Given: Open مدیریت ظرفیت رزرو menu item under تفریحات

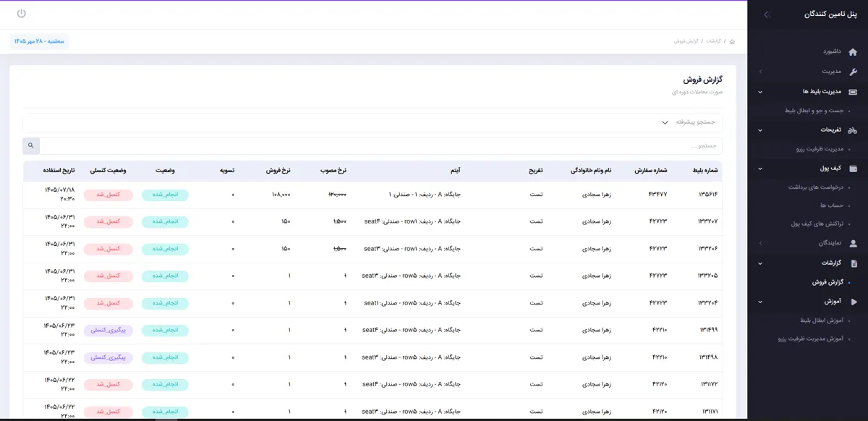Looking at the screenshot, I should click(x=819, y=149).
